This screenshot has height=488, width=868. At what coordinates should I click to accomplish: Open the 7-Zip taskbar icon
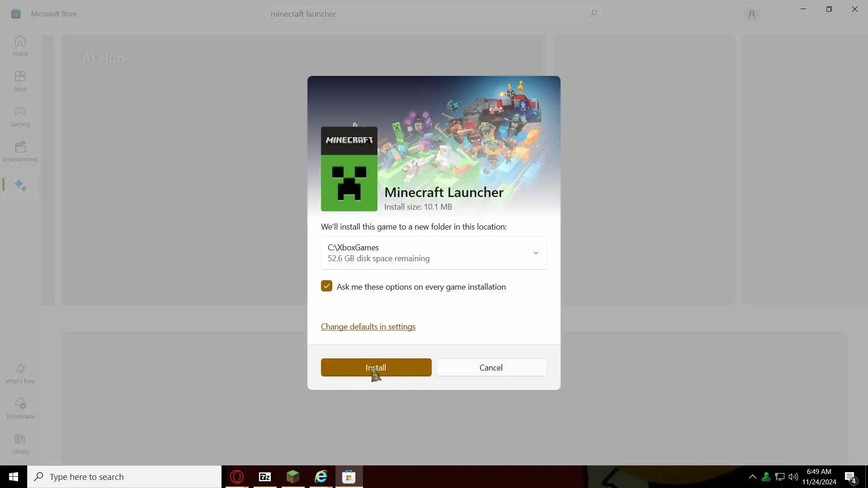[265, 477]
